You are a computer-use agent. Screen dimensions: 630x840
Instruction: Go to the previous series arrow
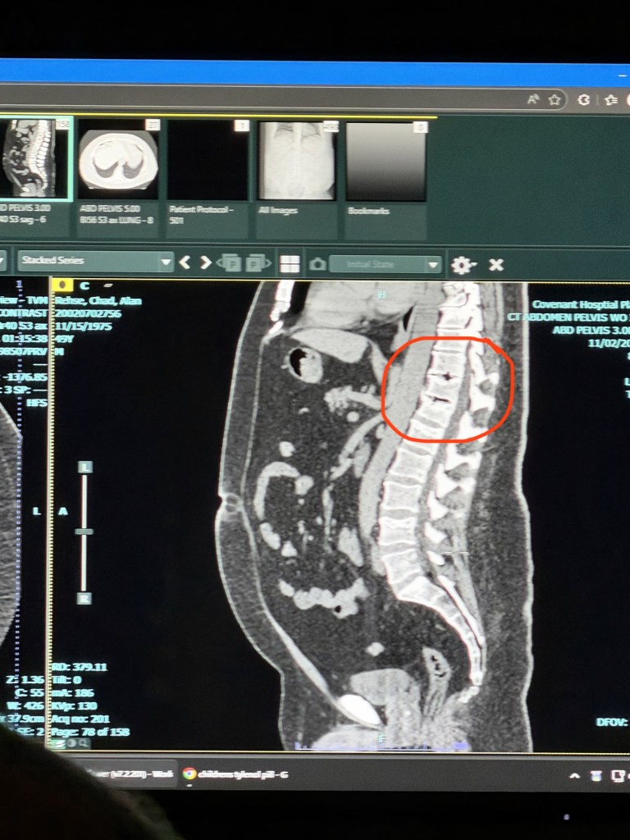click(x=185, y=262)
